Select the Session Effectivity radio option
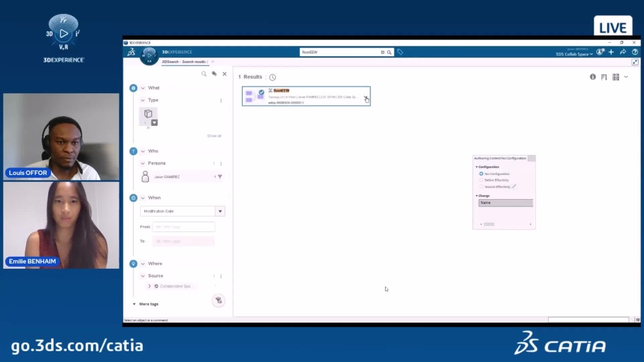Image resolution: width=644 pixels, height=362 pixels. (482, 187)
